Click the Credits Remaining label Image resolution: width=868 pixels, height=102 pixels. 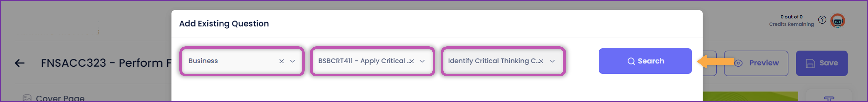(791, 24)
